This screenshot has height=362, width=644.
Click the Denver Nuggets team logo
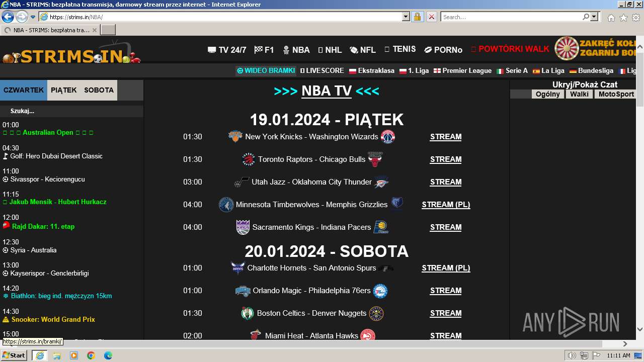[x=376, y=313]
